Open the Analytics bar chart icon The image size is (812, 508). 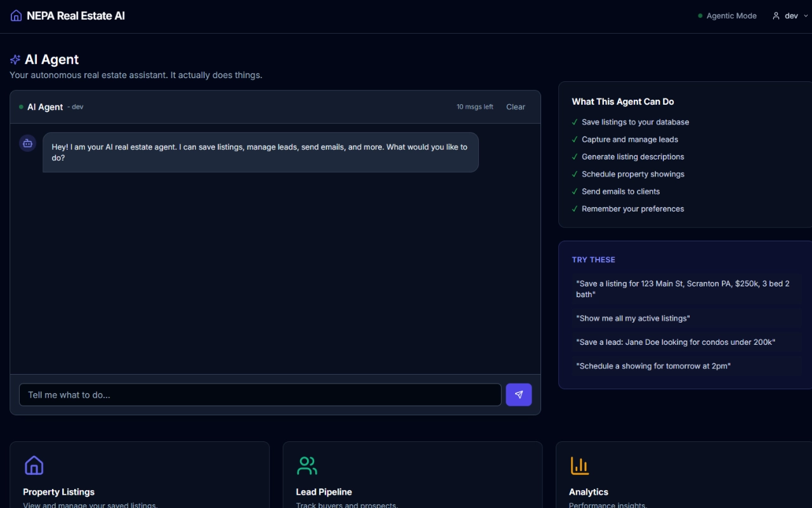click(x=580, y=465)
